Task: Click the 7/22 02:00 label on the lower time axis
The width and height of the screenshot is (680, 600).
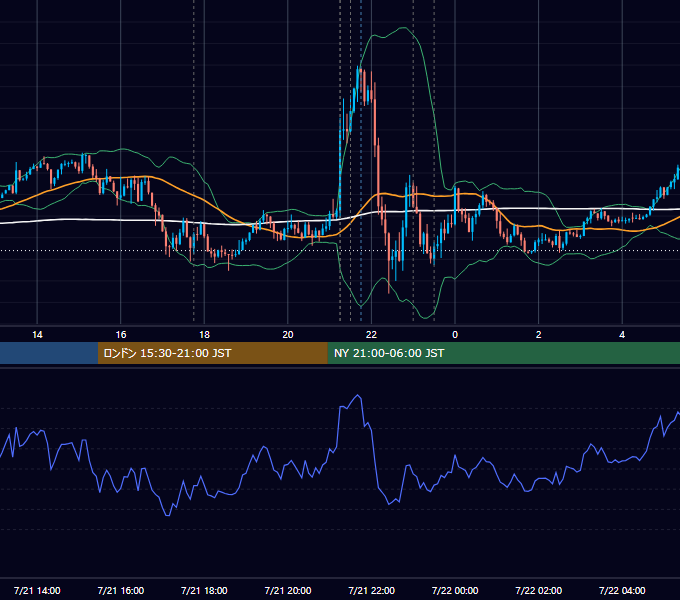Action: [x=539, y=590]
